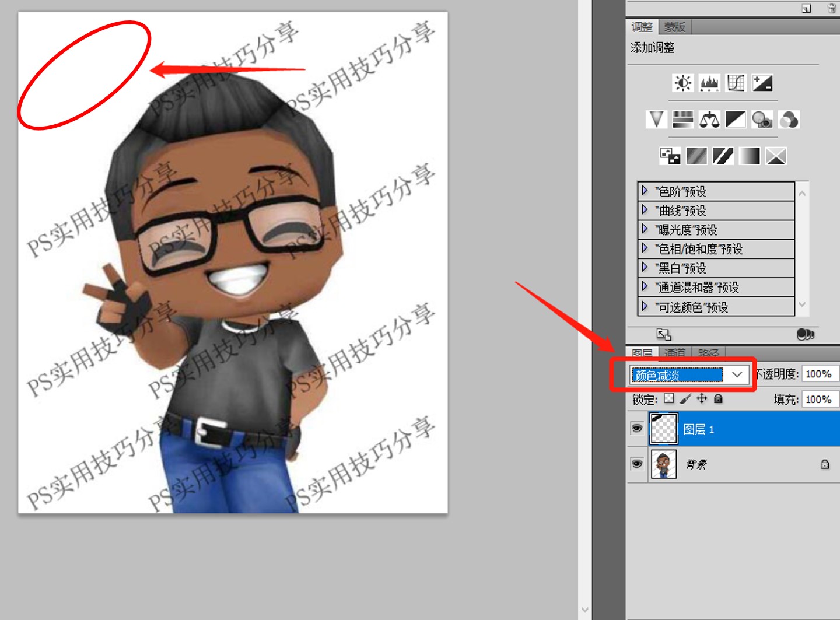Add an Exposure adjustment
Image resolution: width=840 pixels, height=620 pixels.
pyautogui.click(x=762, y=83)
